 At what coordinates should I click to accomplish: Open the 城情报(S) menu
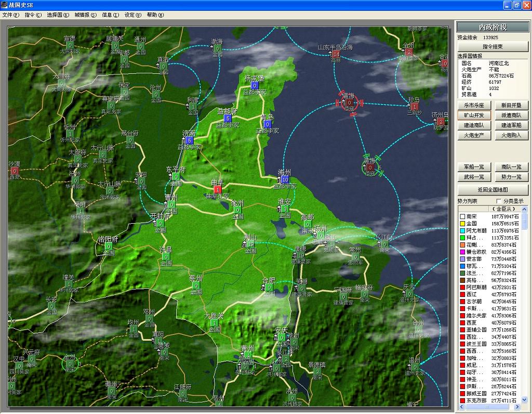click(85, 15)
